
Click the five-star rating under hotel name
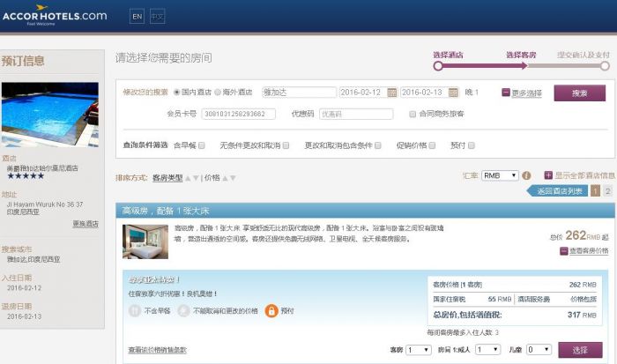pos(26,176)
